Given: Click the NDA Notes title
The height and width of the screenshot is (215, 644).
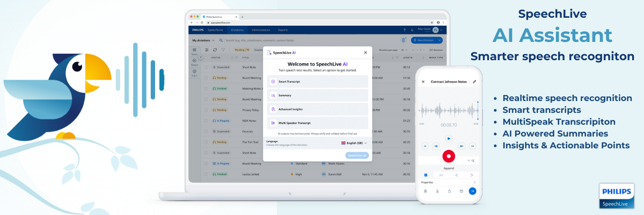Looking at the screenshot, I should pos(248,120).
